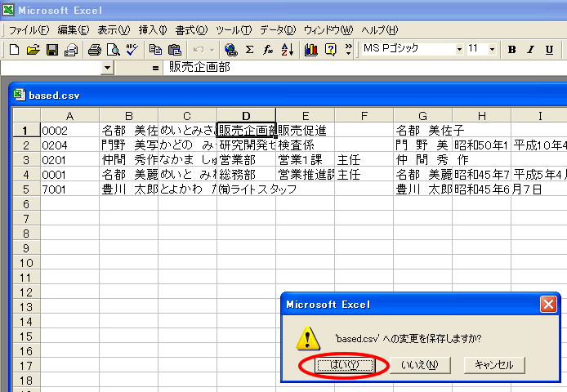The image size is (567, 392).
Task: Click いいえ(N) to discard changes
Action: click(x=420, y=365)
